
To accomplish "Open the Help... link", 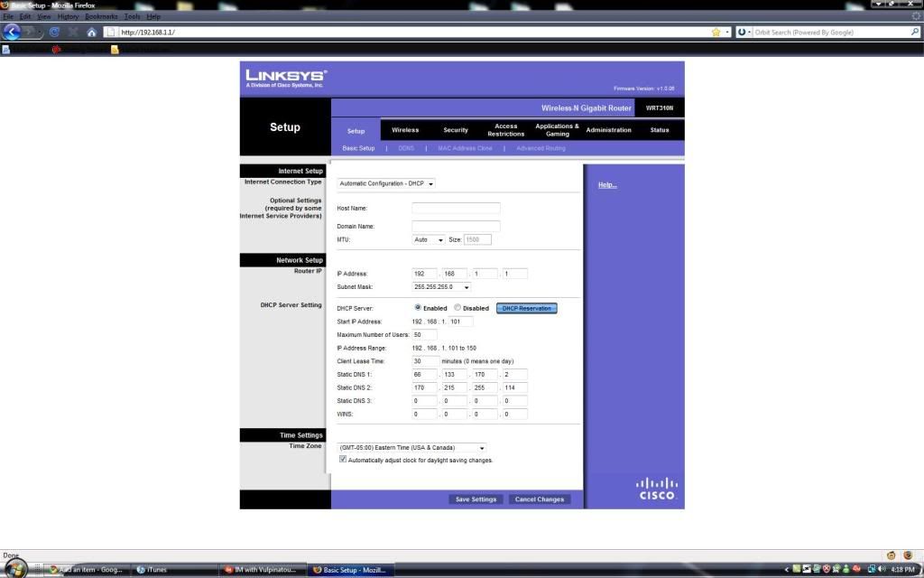I will (607, 184).
